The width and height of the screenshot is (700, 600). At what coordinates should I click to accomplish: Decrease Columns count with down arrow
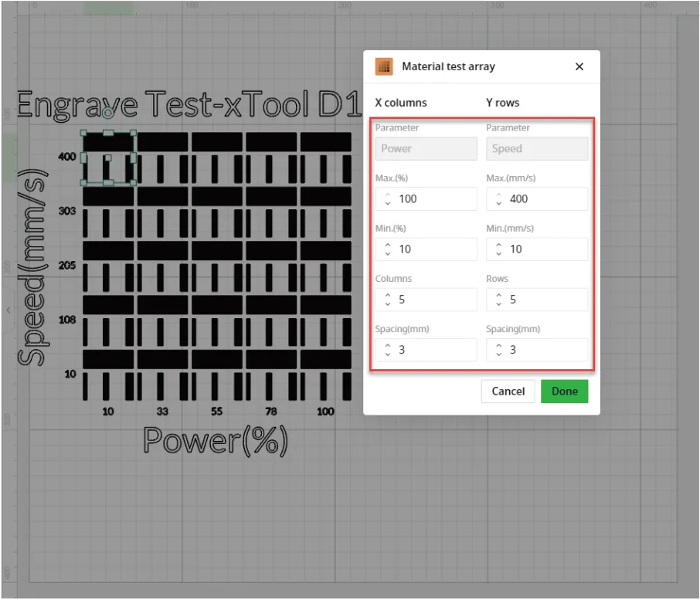(x=388, y=303)
